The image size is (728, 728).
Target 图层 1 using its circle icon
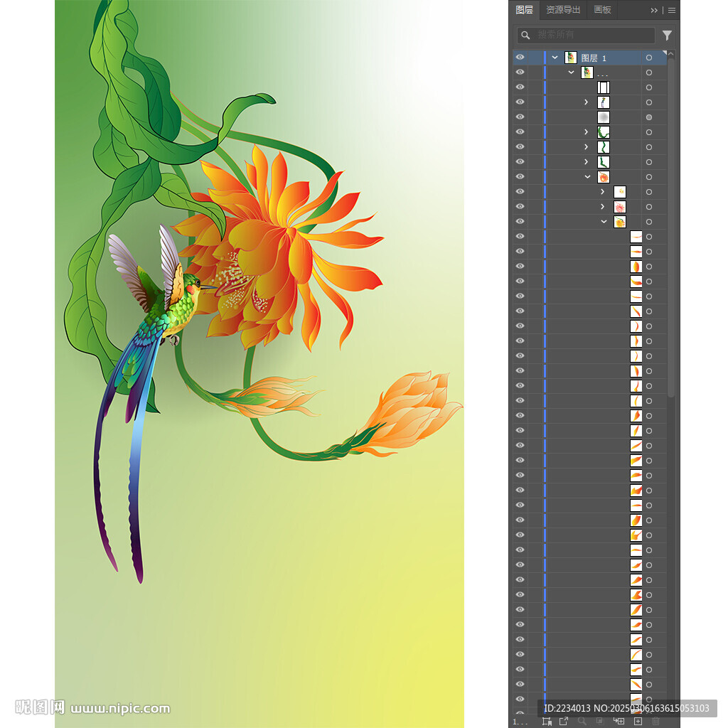[649, 58]
